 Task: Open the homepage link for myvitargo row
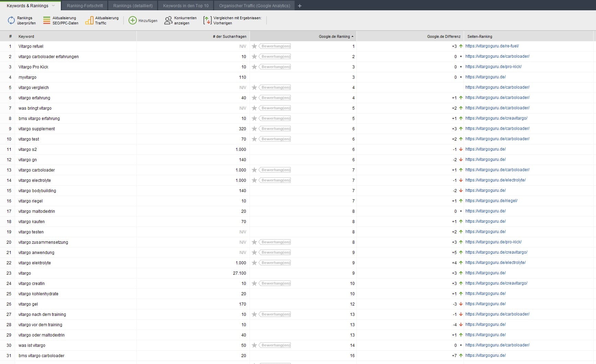[485, 77]
